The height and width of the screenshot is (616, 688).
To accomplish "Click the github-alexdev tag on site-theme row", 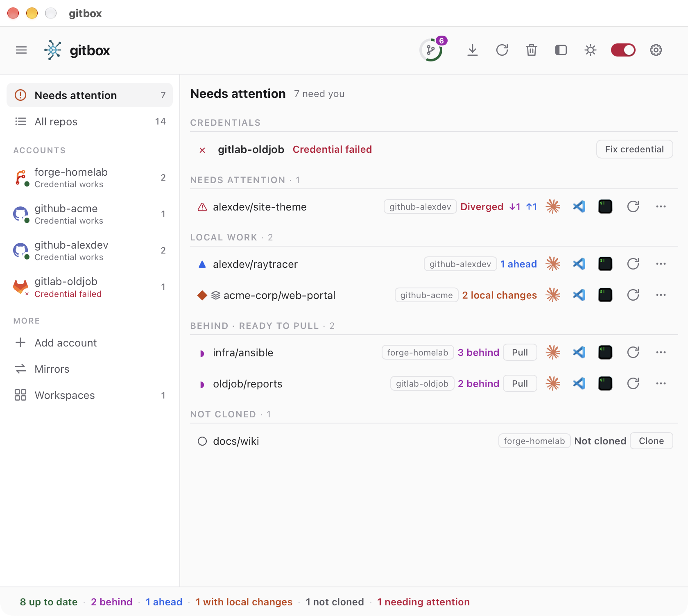I will pos(420,206).
